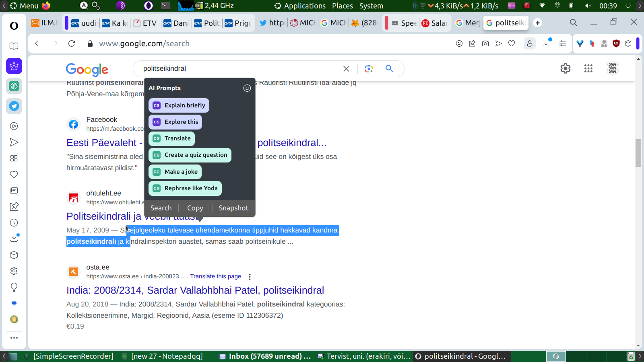Switch to the (828 tab
This screenshot has width=644, height=362.
click(x=364, y=23)
